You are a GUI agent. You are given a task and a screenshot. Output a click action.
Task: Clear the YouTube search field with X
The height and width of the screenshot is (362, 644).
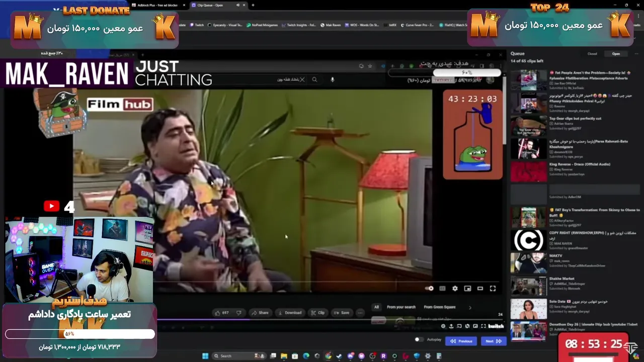[302, 79]
